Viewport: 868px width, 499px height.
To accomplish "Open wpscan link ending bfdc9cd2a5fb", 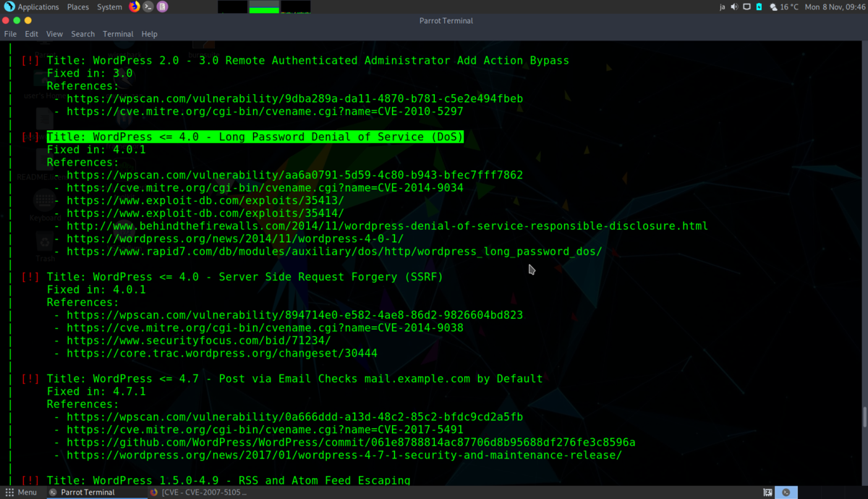I will click(294, 417).
